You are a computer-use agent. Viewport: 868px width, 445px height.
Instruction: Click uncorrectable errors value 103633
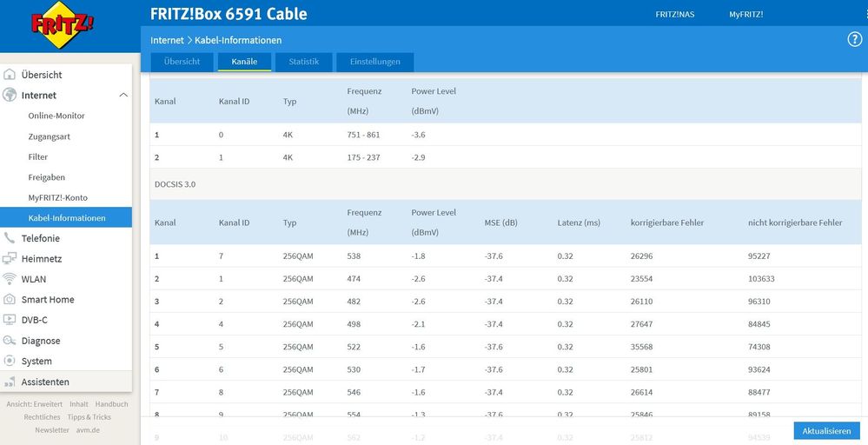point(761,279)
